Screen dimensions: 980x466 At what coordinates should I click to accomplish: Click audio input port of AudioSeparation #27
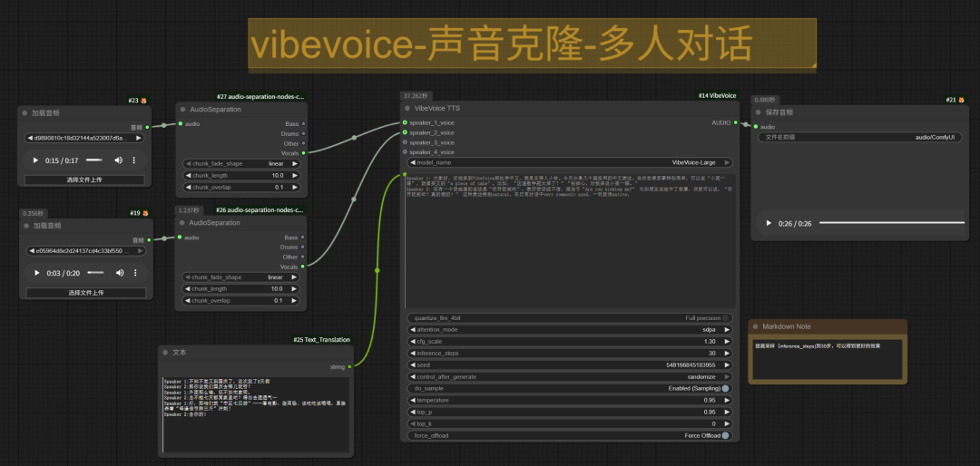[180, 123]
